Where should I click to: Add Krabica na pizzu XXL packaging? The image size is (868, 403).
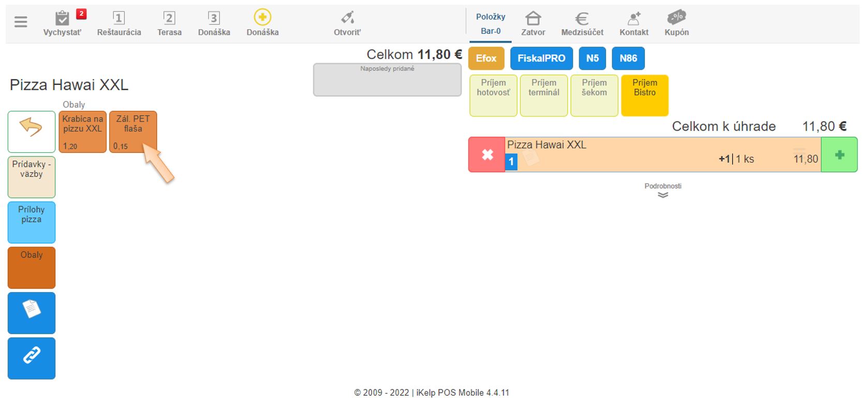click(x=82, y=132)
